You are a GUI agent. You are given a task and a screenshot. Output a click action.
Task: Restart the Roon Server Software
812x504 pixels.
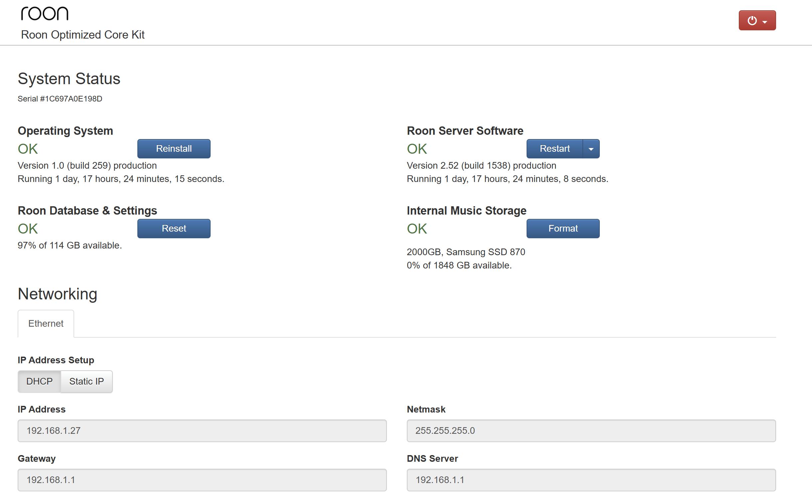click(554, 149)
